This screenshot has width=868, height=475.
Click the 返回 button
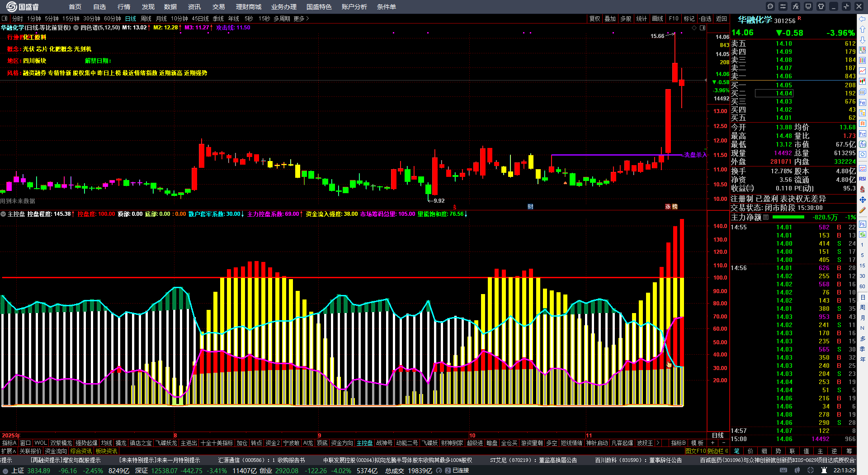pos(722,19)
